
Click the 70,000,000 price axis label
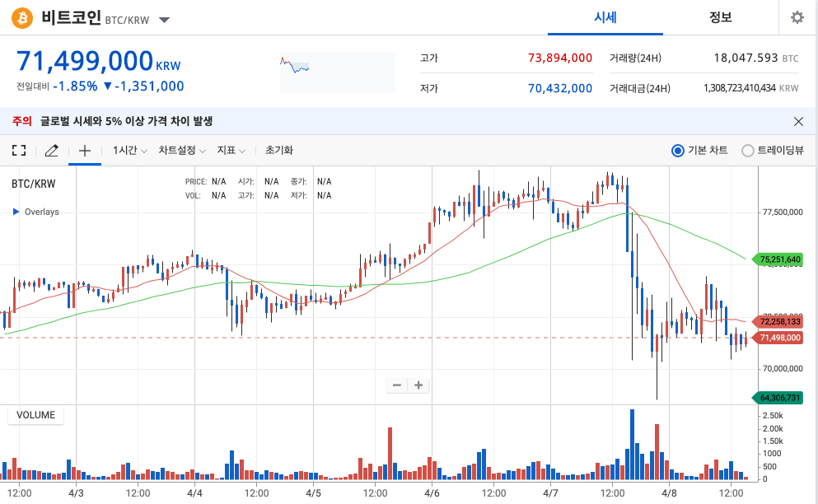coord(783,369)
